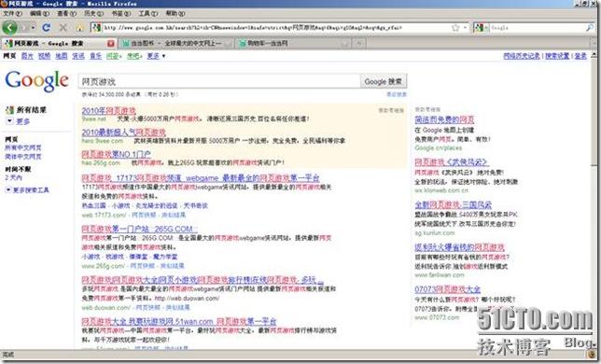Click the favicon of the 当当图书 tab
The image size is (601, 364).
point(125,43)
